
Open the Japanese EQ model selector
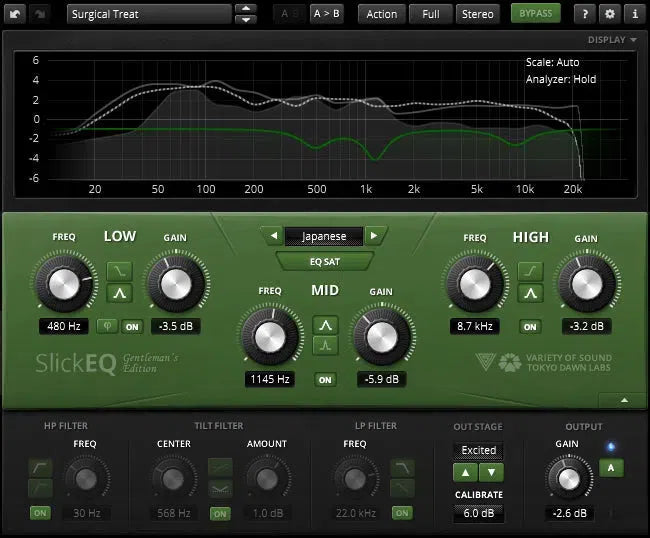coord(323,236)
